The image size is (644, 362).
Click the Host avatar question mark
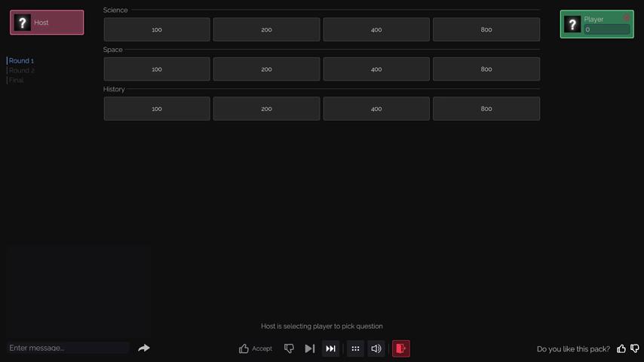click(22, 23)
